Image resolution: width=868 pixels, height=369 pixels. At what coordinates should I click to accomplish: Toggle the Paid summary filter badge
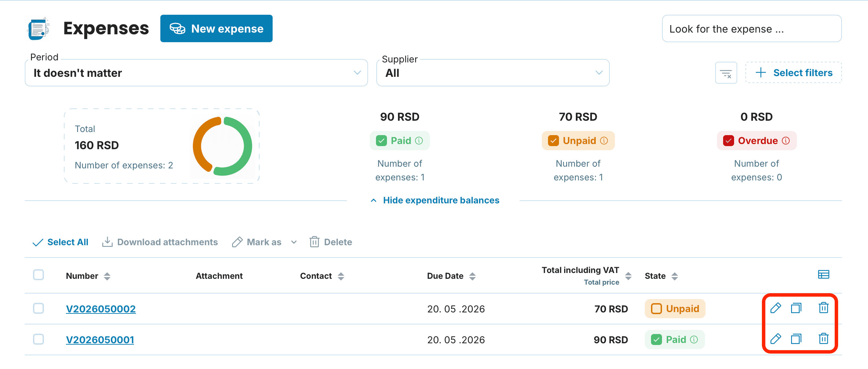[x=400, y=141]
